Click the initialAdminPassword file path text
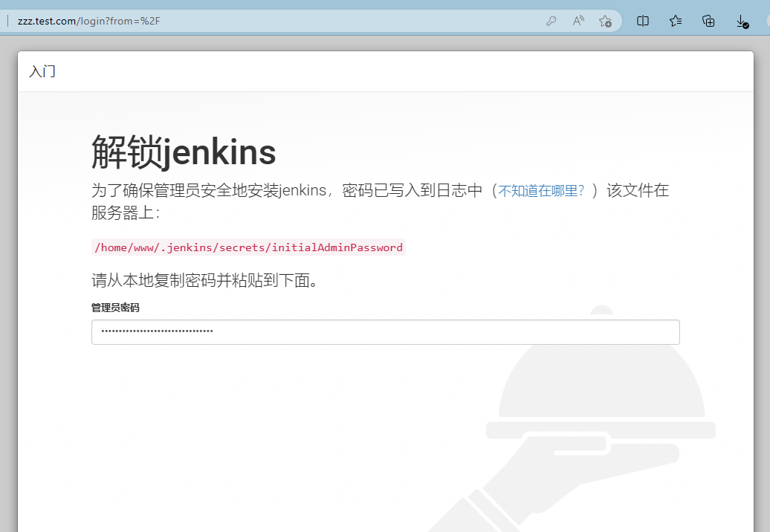Screen dimensions: 770x532 [248, 247]
